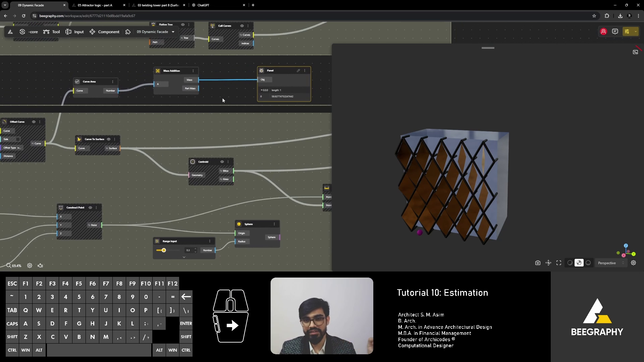This screenshot has height=362, width=644.
Task: Open the Curve Area node three-dot menu
Action: tap(113, 81)
